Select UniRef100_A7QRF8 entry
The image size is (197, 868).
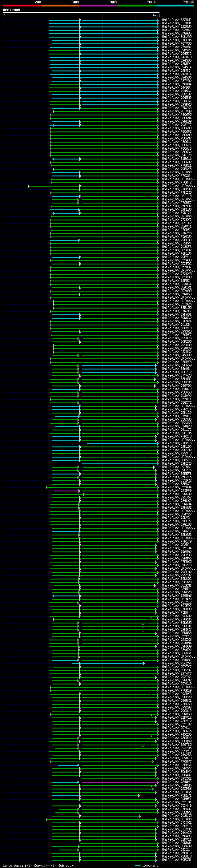177,362
